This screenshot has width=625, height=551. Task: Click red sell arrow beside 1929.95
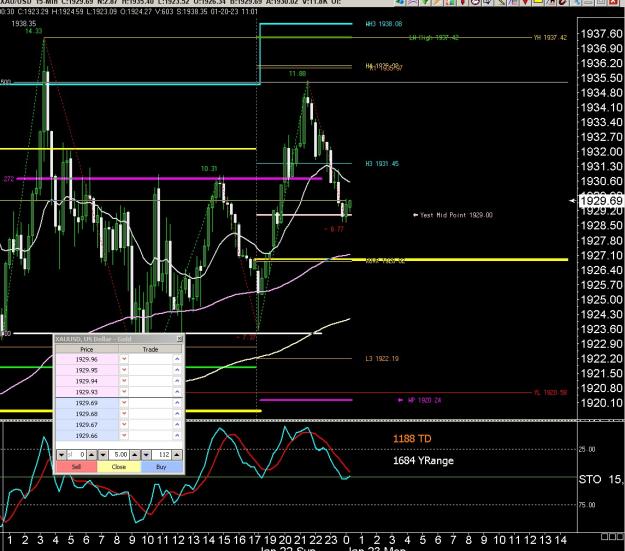[124, 370]
